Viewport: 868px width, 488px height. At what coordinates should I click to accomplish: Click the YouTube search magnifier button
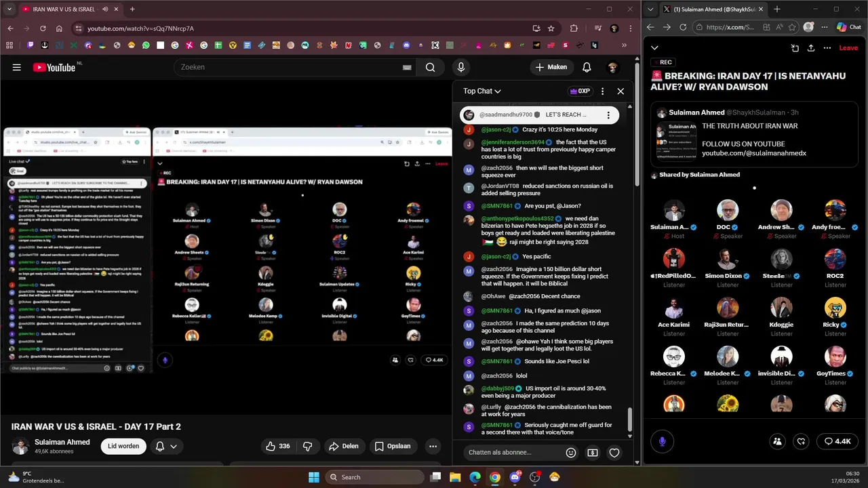click(x=430, y=67)
